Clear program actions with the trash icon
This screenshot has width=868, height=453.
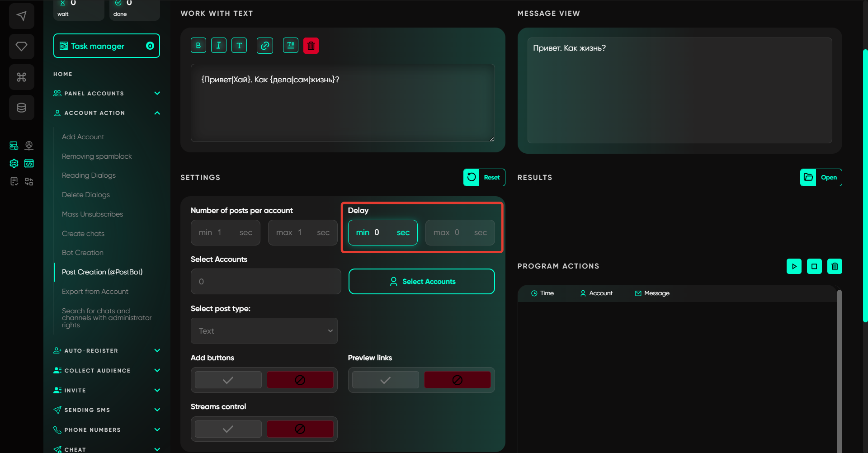pyautogui.click(x=835, y=266)
